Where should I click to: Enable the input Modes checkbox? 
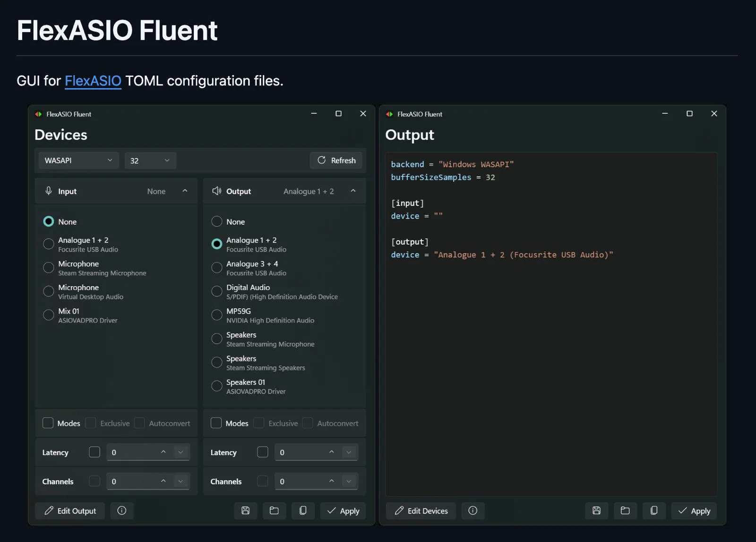48,423
